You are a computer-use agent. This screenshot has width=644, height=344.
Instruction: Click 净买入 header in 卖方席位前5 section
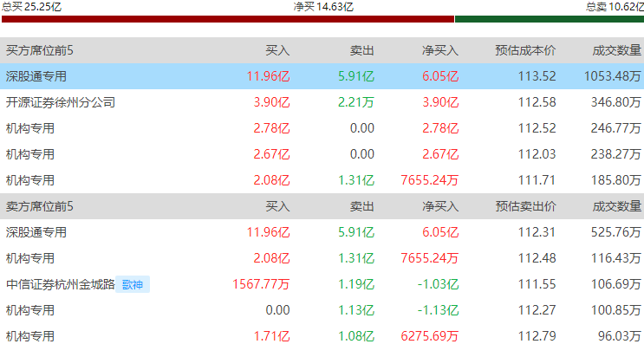coord(440,206)
